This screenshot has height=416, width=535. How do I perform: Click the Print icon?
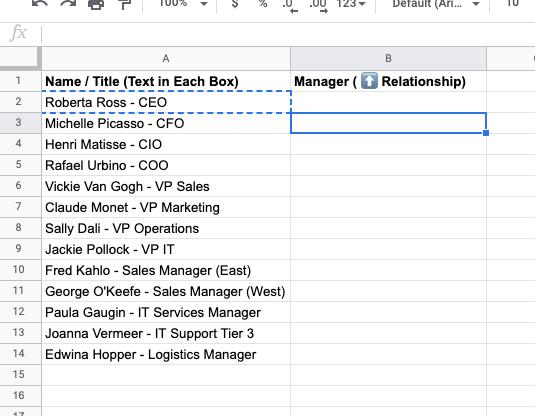(96, 4)
